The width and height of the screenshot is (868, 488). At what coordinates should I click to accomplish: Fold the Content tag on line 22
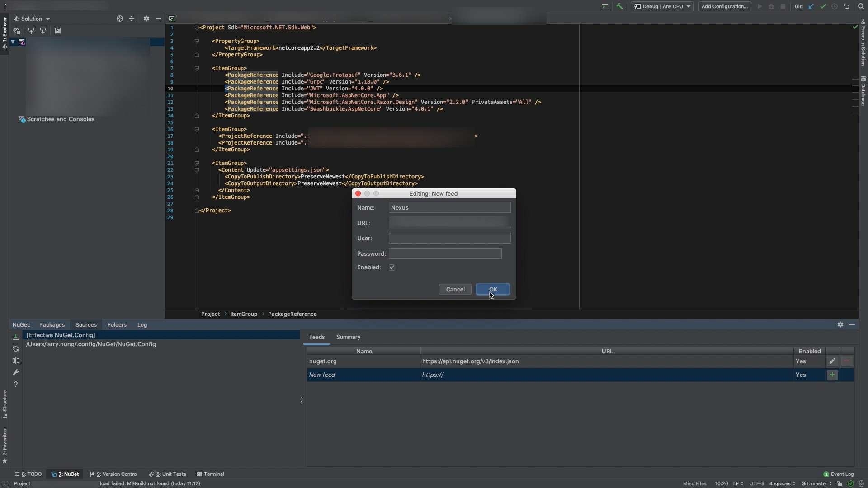[x=197, y=170]
